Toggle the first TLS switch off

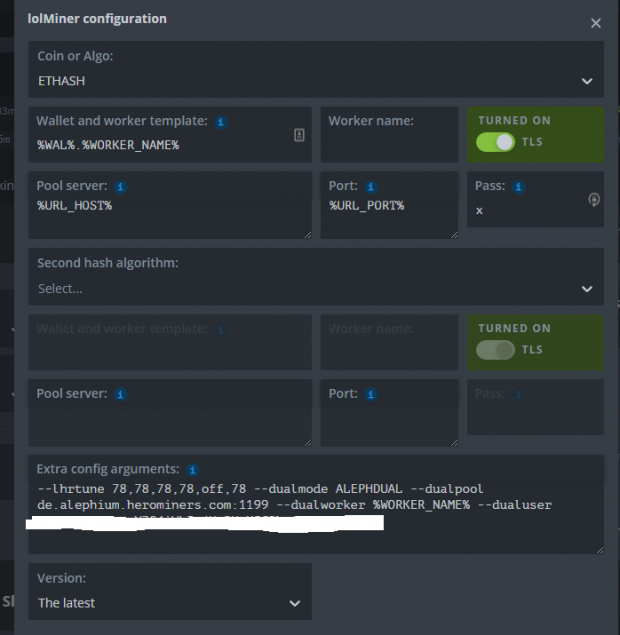[495, 142]
